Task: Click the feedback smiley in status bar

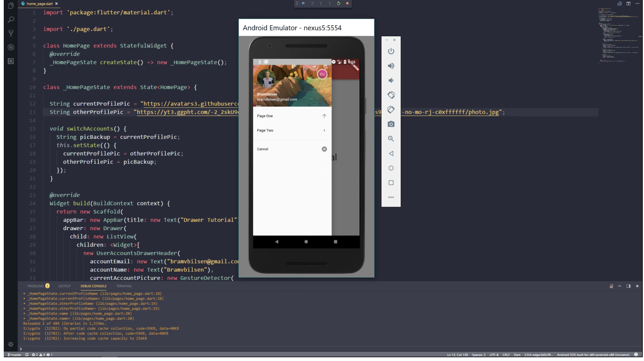Action: pos(636,354)
